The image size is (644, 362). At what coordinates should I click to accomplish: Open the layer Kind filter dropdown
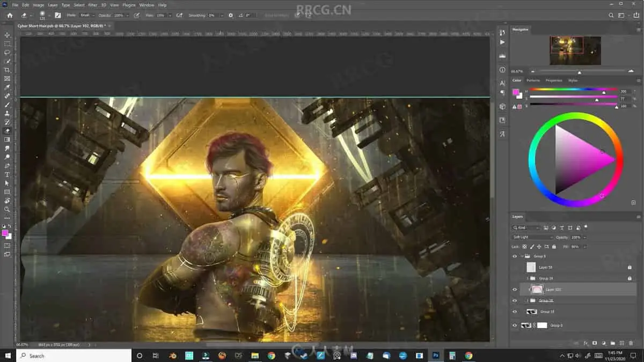(x=526, y=228)
